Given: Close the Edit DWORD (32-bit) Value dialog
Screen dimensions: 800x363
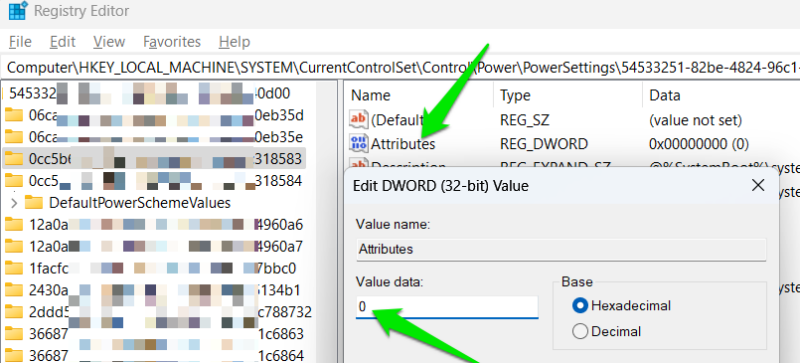Looking at the screenshot, I should pyautogui.click(x=758, y=185).
